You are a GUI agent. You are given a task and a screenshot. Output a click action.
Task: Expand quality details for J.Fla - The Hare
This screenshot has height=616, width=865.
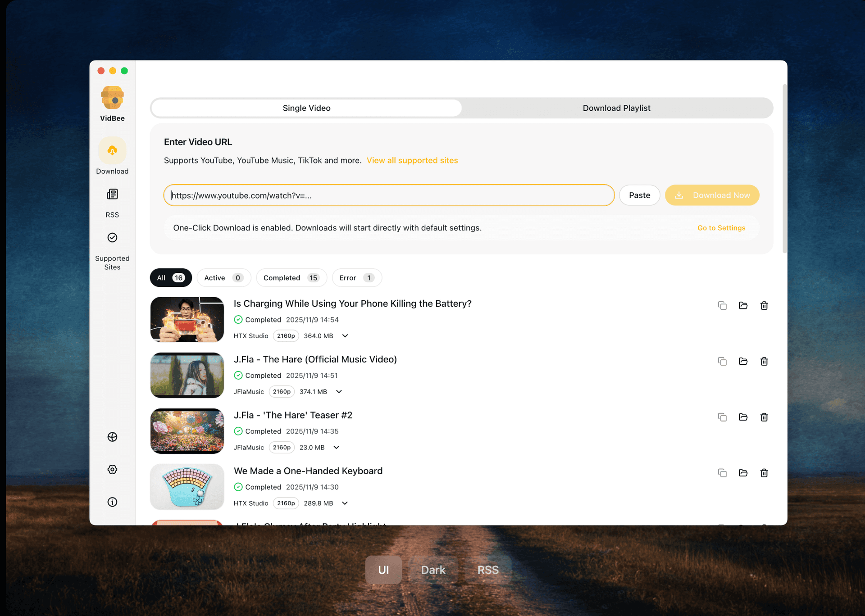point(339,392)
